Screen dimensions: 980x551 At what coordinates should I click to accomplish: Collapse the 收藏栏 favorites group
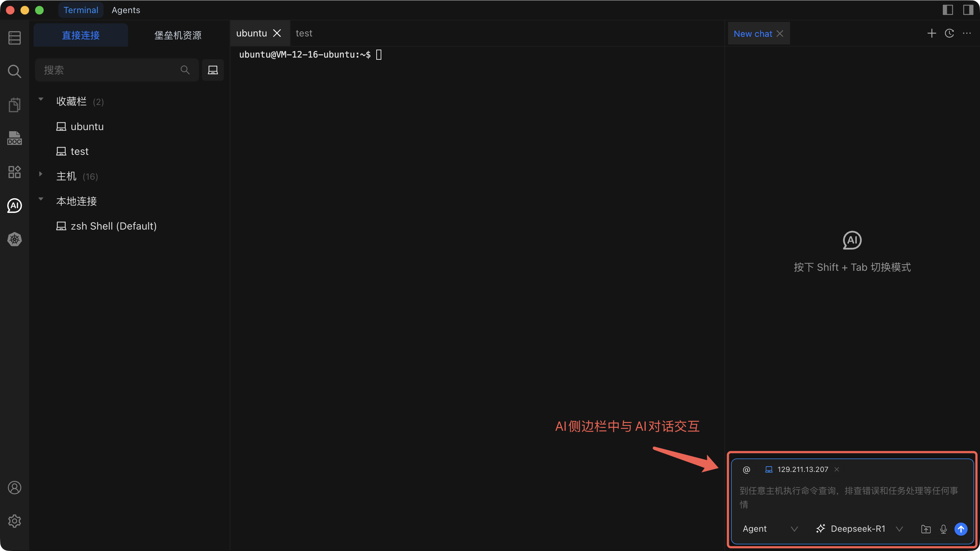(x=41, y=99)
